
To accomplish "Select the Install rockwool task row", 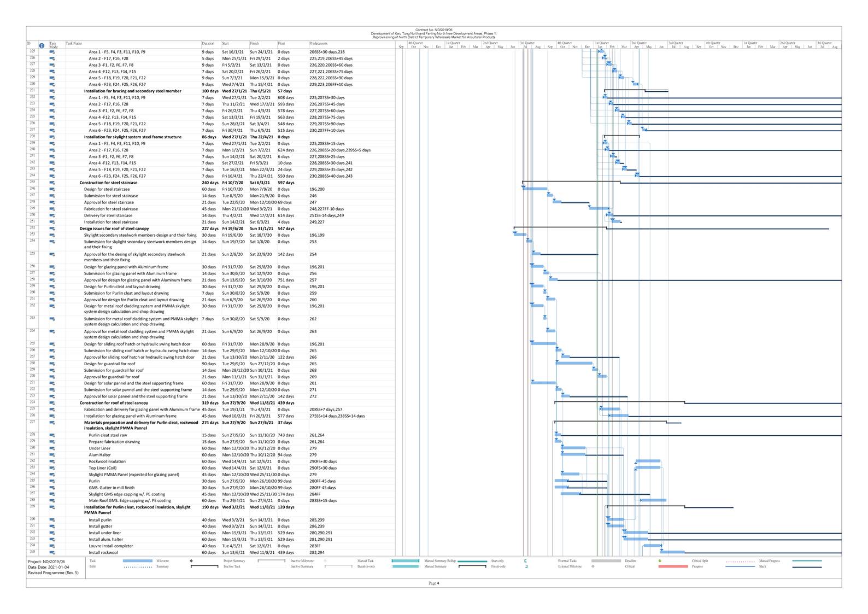I will (103, 552).
